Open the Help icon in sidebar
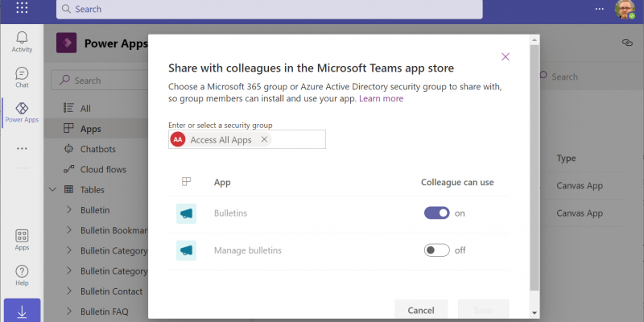Screen dimensions: 644x322 click(x=22, y=275)
